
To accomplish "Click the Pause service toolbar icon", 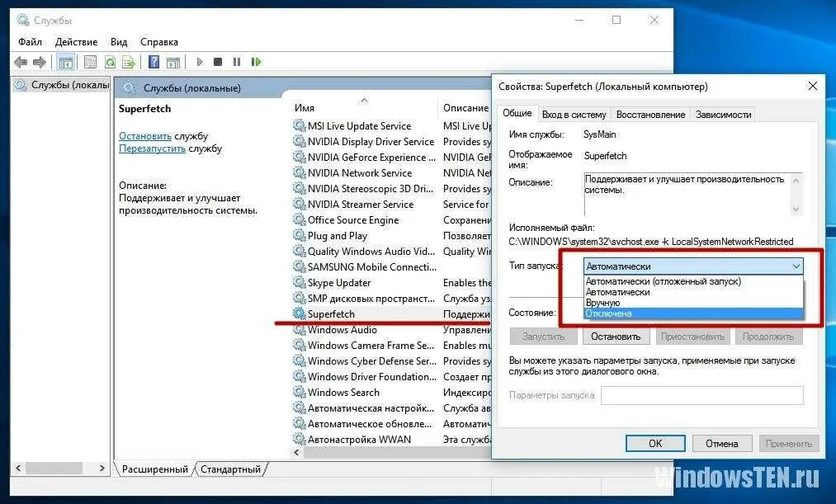I will pos(237,63).
